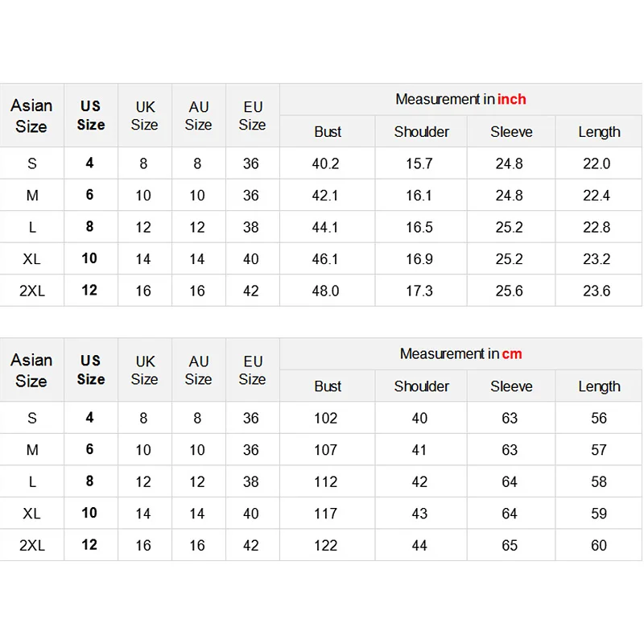Click the Length column header in cm table
The width and height of the screenshot is (644, 644).
[x=599, y=386]
